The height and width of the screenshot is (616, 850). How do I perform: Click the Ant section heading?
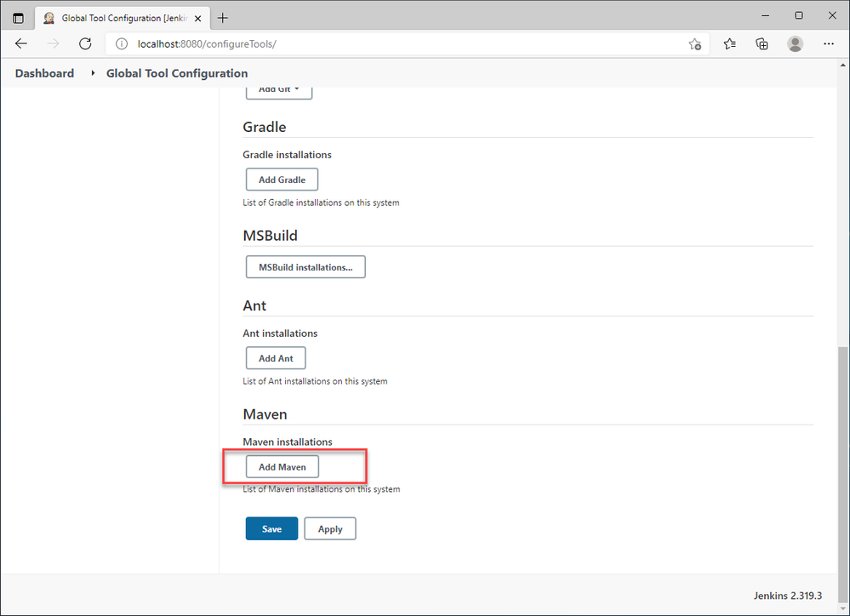pyautogui.click(x=254, y=305)
